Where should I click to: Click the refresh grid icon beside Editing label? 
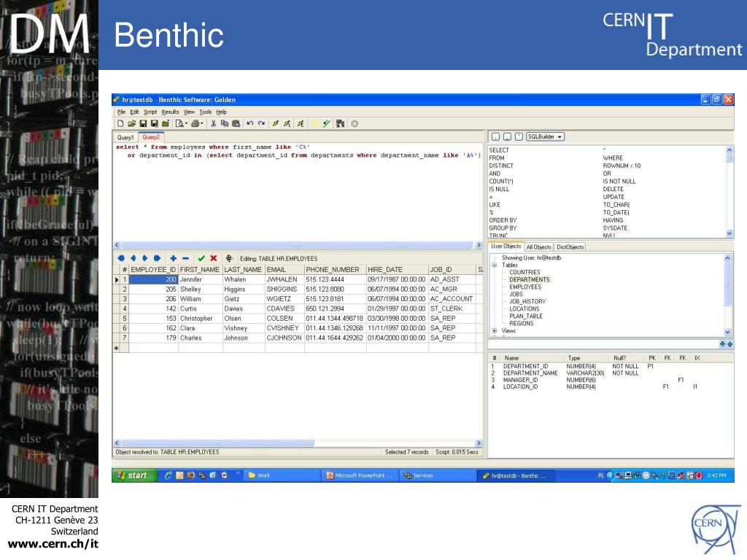(x=229, y=258)
